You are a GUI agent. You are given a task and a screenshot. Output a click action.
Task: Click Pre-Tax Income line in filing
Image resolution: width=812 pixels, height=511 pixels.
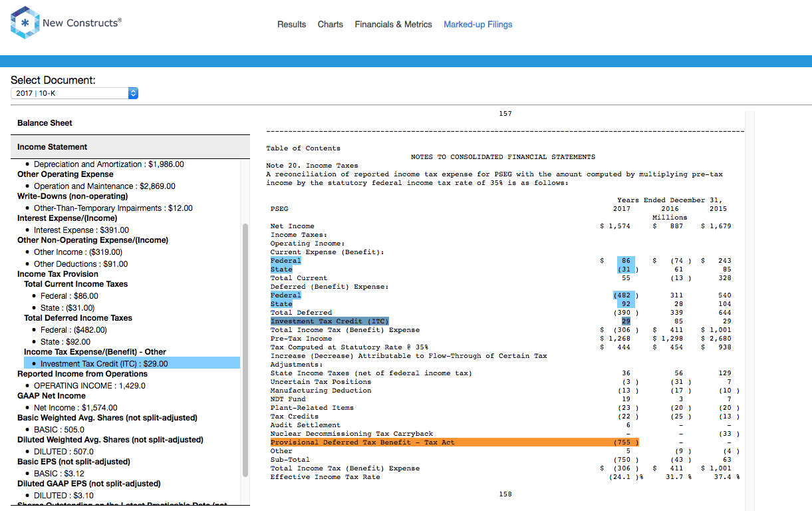[x=301, y=339]
